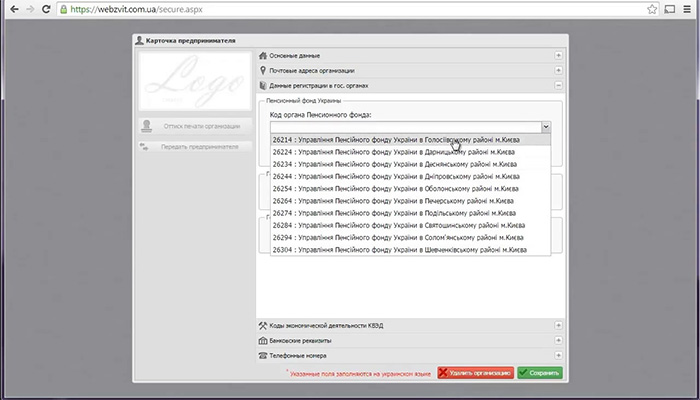
Task: Click the browser forward arrow
Action: pyautogui.click(x=30, y=9)
